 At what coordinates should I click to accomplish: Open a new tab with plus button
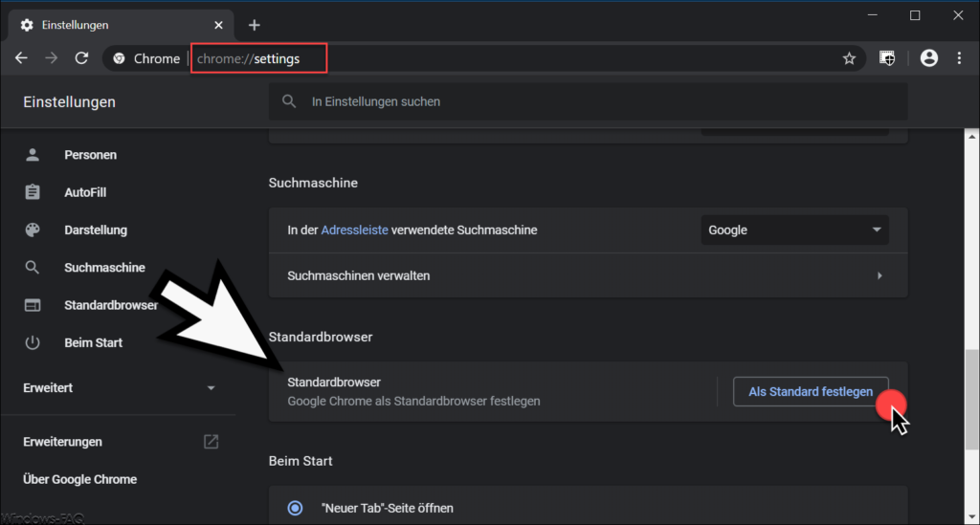(x=254, y=25)
